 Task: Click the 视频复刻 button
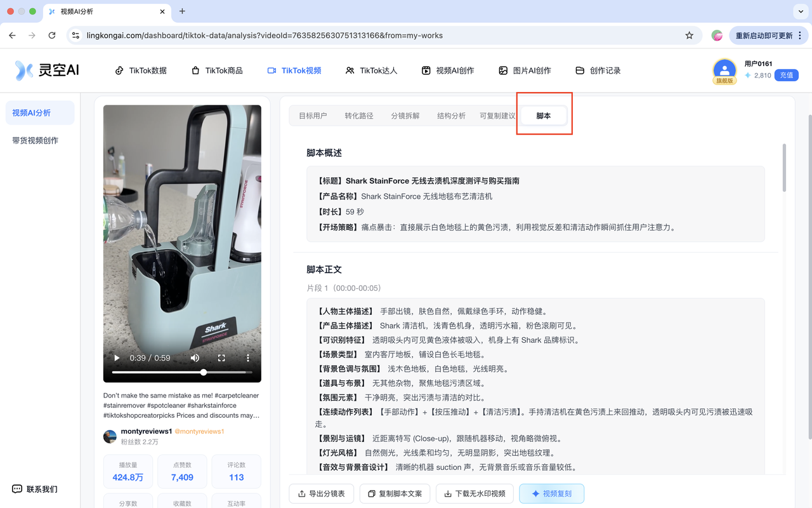(x=551, y=493)
